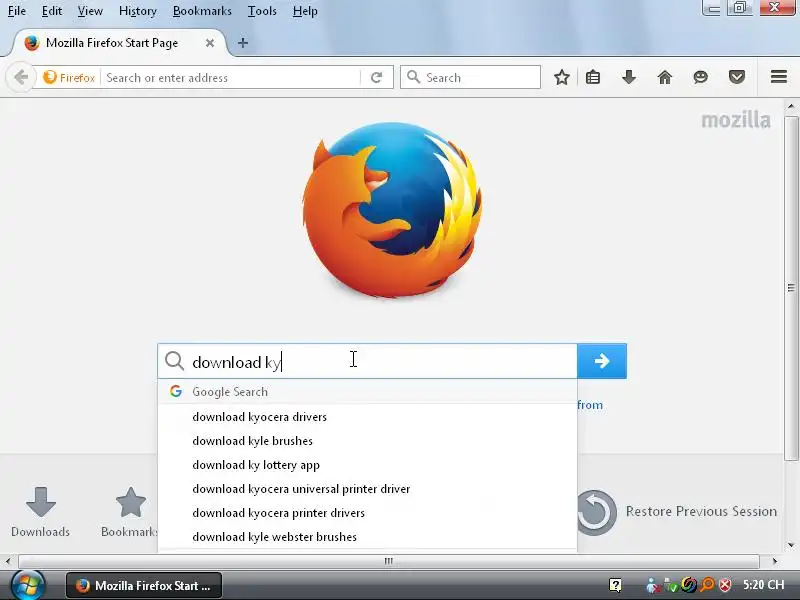Choose suggestion 'download kyocera printer drivers'

(x=367, y=513)
